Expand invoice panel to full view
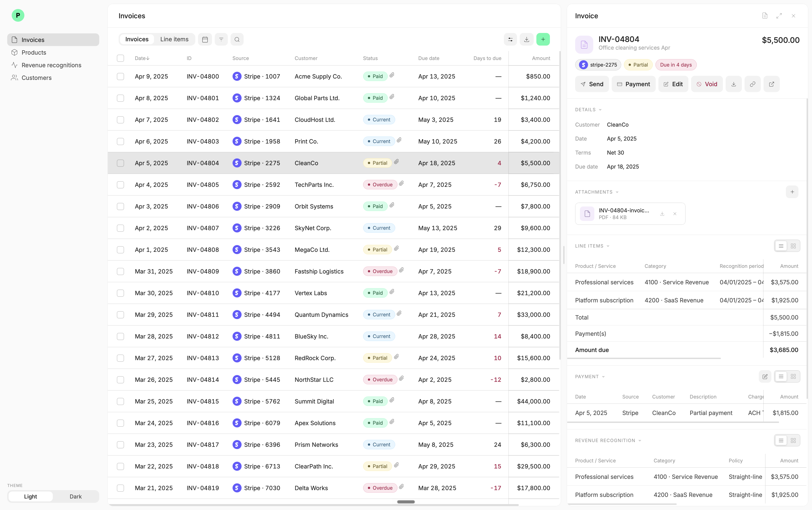 pyautogui.click(x=779, y=16)
